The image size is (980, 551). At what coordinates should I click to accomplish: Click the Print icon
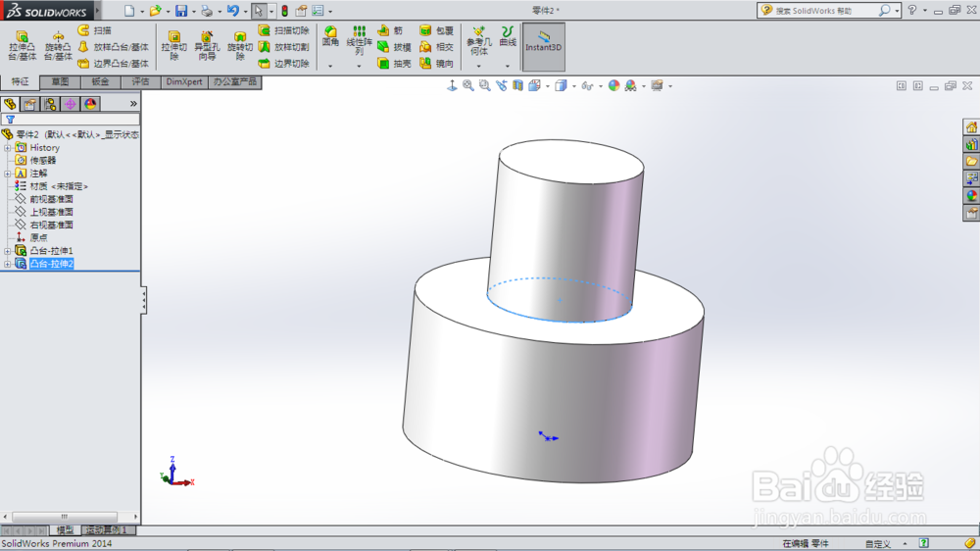pos(207,11)
